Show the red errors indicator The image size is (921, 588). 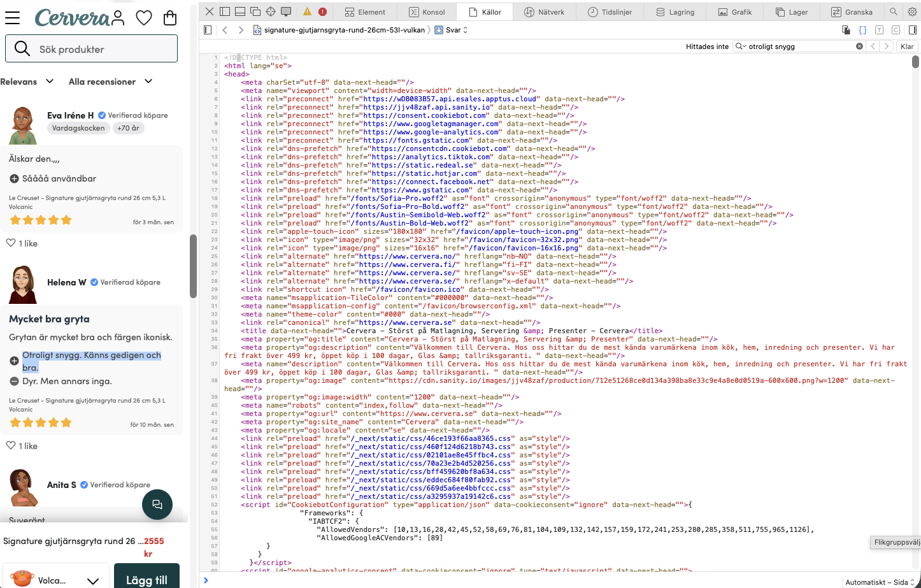tap(323, 11)
